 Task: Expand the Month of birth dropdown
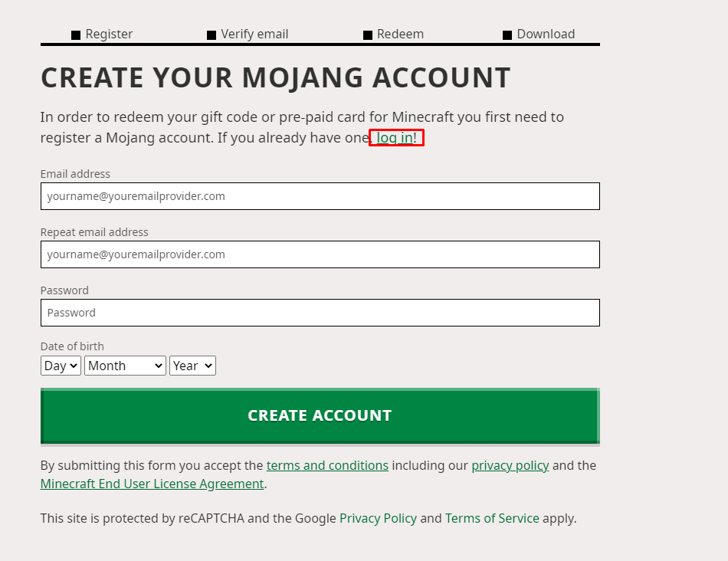click(x=125, y=366)
